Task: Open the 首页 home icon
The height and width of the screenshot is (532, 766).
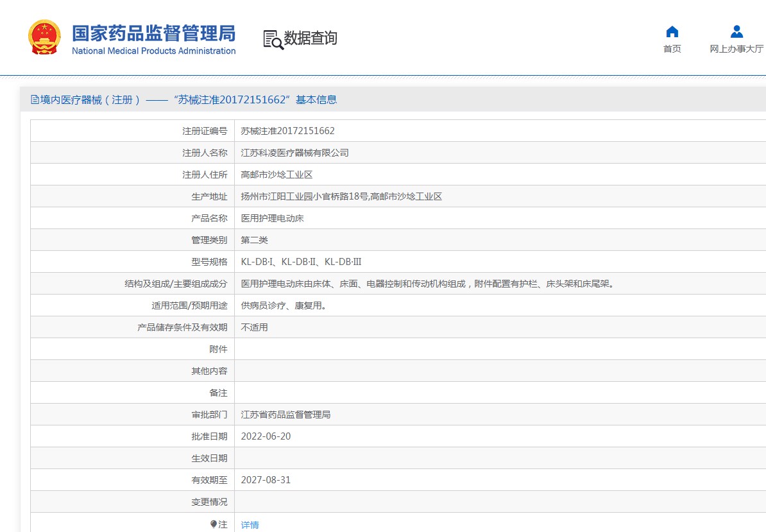Action: 672,31
